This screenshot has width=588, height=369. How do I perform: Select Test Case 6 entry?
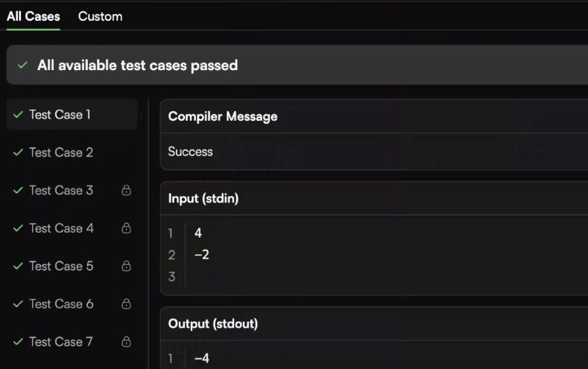(72, 303)
